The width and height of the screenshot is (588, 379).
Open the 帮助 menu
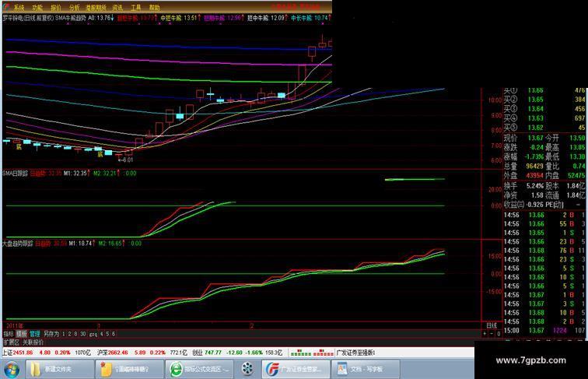click(x=154, y=7)
